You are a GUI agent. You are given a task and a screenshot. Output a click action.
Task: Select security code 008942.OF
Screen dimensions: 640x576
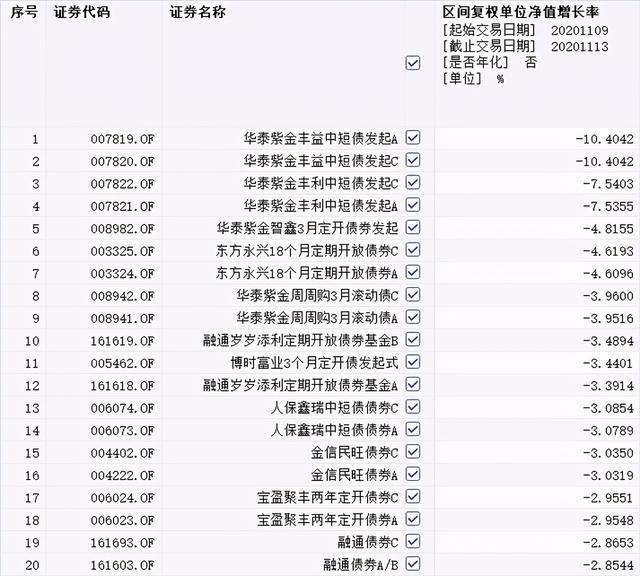pyautogui.click(x=122, y=296)
